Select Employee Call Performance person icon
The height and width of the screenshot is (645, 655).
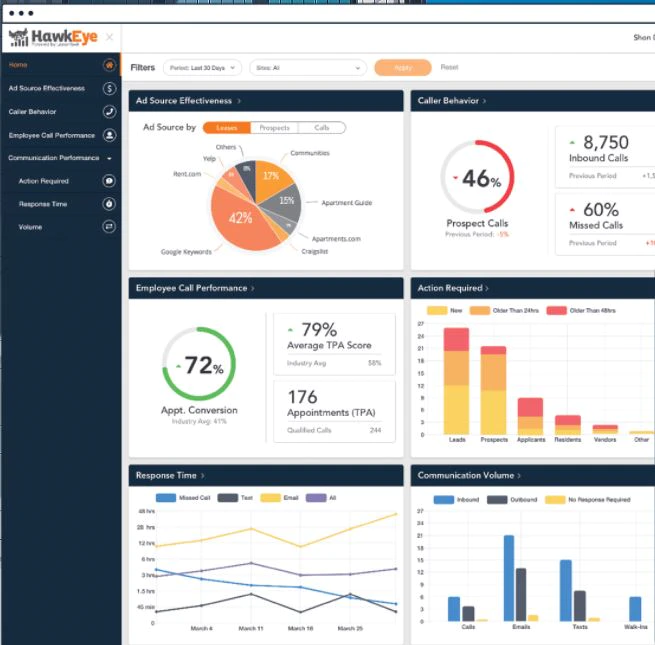[x=109, y=135]
